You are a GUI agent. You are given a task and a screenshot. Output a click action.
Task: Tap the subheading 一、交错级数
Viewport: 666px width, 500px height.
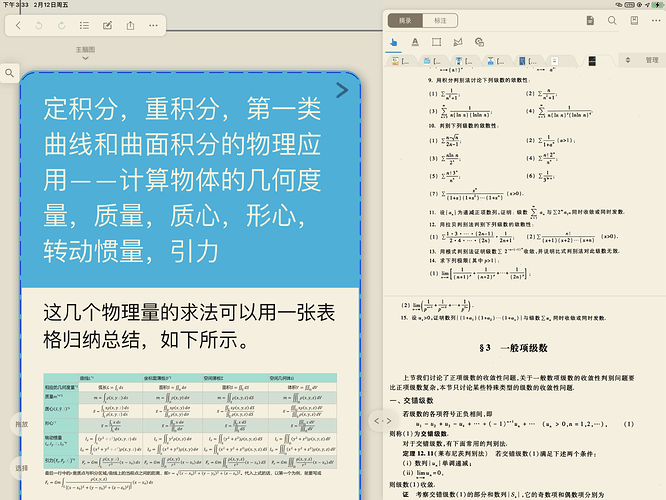click(411, 401)
